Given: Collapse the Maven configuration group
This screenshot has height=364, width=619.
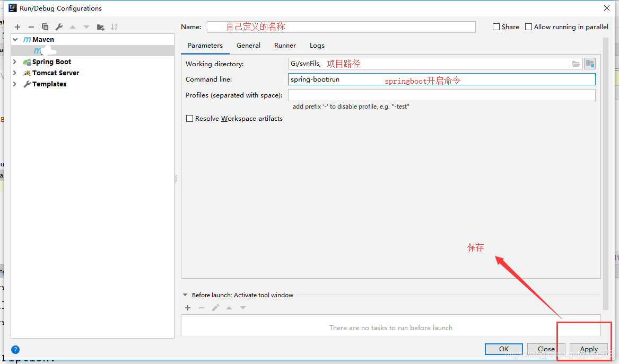Looking at the screenshot, I should click(15, 39).
